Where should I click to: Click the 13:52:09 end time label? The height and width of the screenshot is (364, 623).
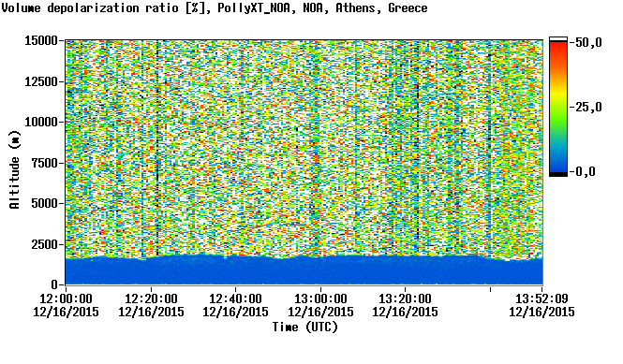tap(541, 298)
